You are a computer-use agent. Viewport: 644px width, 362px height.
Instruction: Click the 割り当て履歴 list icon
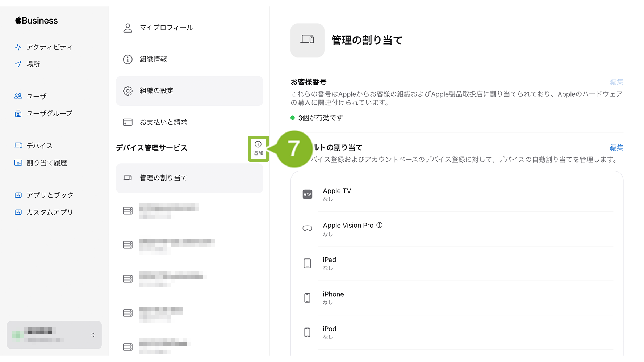[18, 163]
